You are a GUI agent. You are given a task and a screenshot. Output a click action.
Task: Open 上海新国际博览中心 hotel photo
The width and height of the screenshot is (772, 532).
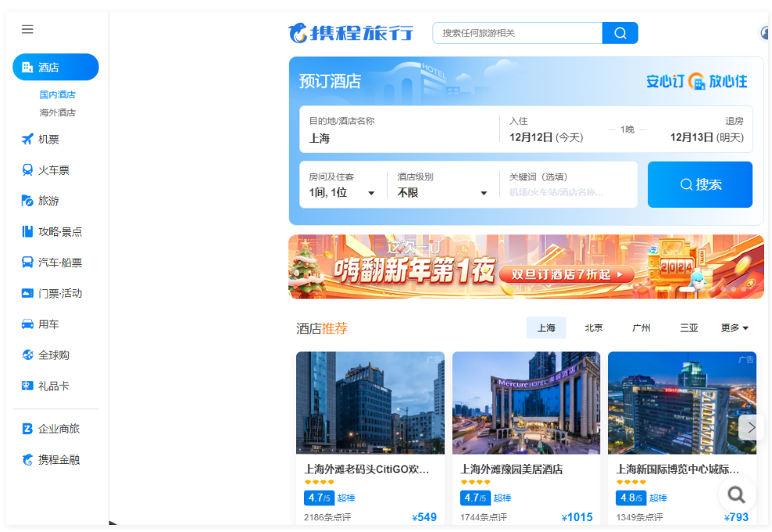682,402
